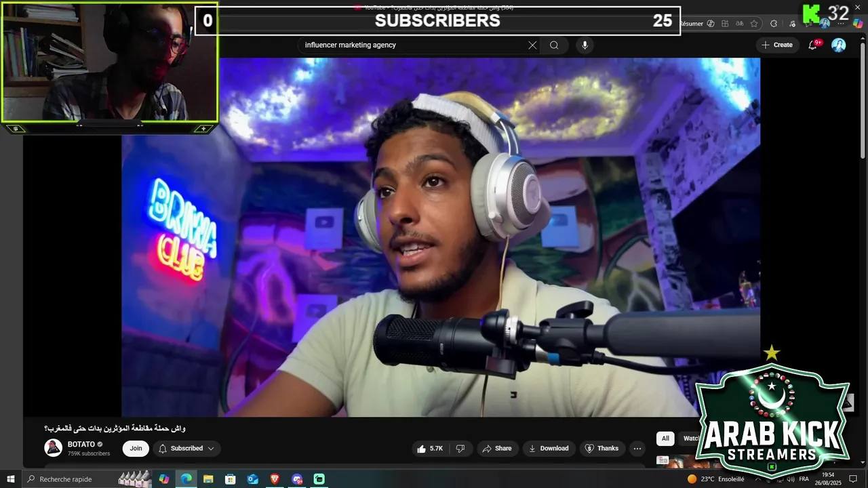The width and height of the screenshot is (868, 488).
Task: Open Edge translate page icon
Action: pyautogui.click(x=739, y=24)
